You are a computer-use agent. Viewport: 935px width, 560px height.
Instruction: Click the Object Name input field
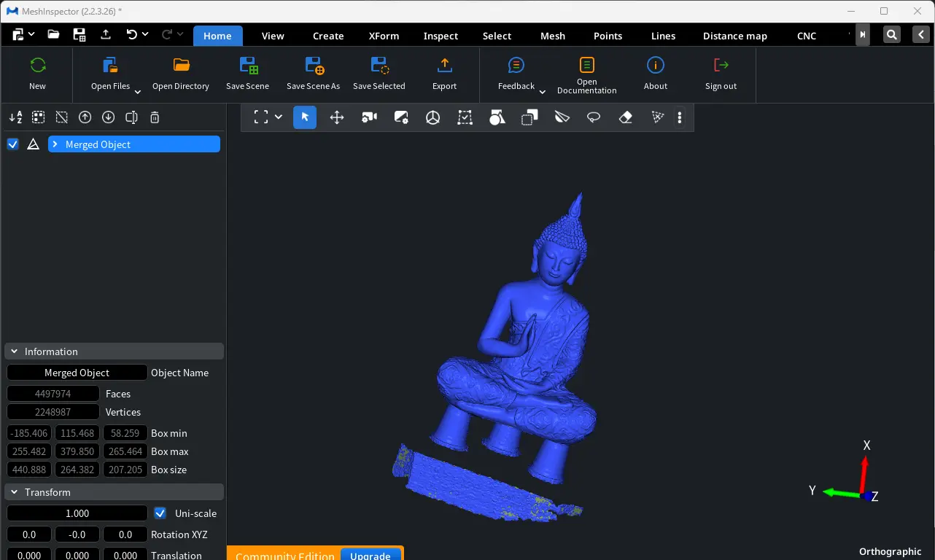pos(77,373)
